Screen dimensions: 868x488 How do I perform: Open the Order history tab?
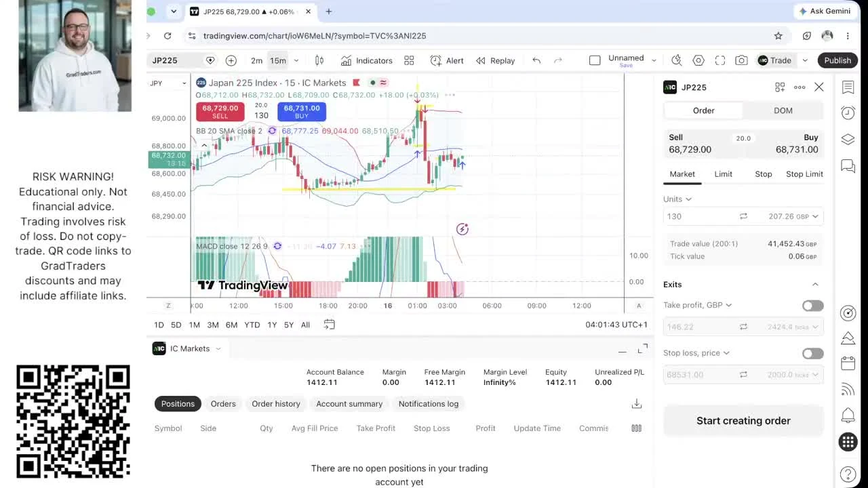tap(276, 404)
